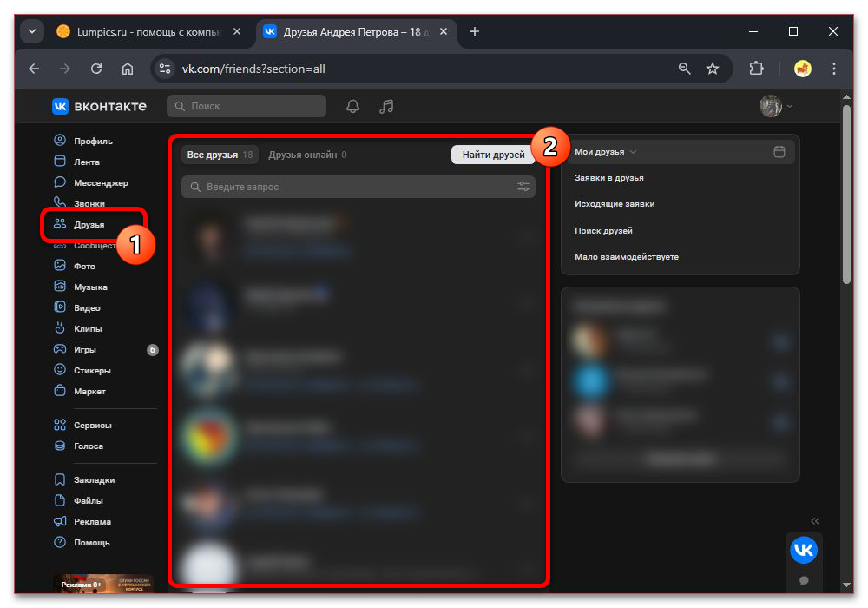
Task: Click the Введите запрос friend search field
Action: pyautogui.click(x=358, y=187)
